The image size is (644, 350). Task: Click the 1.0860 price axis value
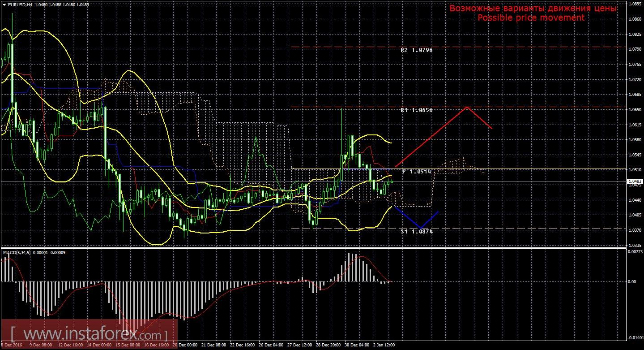click(x=635, y=19)
